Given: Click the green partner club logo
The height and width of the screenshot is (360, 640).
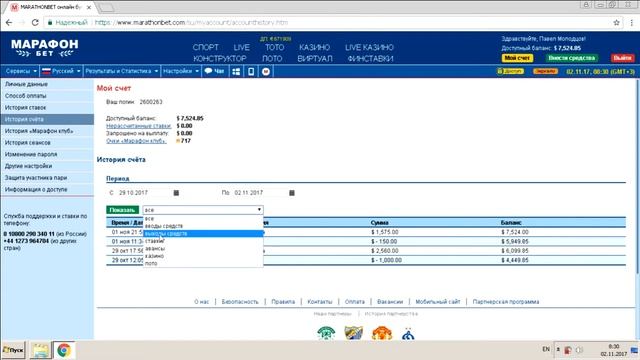Looking at the screenshot, I should [326, 333].
